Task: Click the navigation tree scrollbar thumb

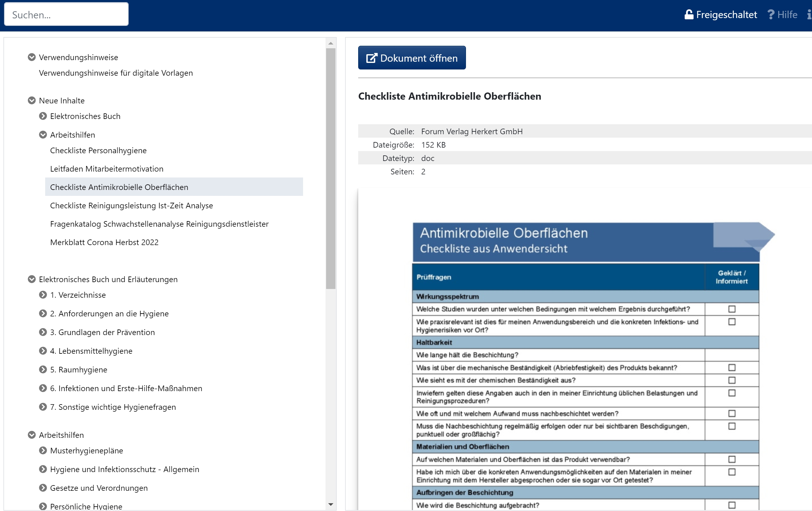Action: (330, 168)
